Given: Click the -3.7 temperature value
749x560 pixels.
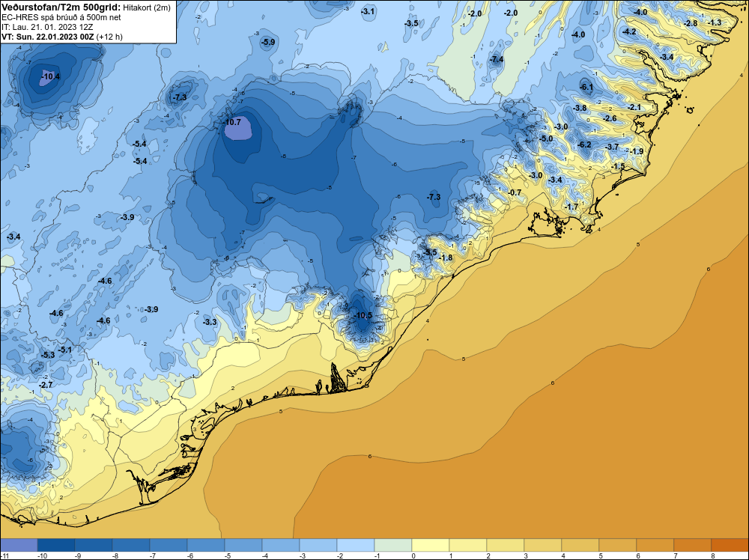Looking at the screenshot, I should (613, 147).
